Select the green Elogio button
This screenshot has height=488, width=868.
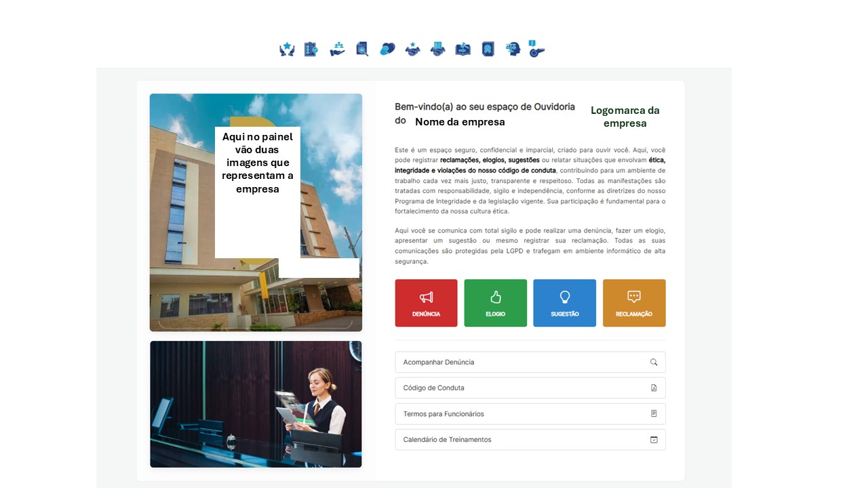pyautogui.click(x=495, y=302)
